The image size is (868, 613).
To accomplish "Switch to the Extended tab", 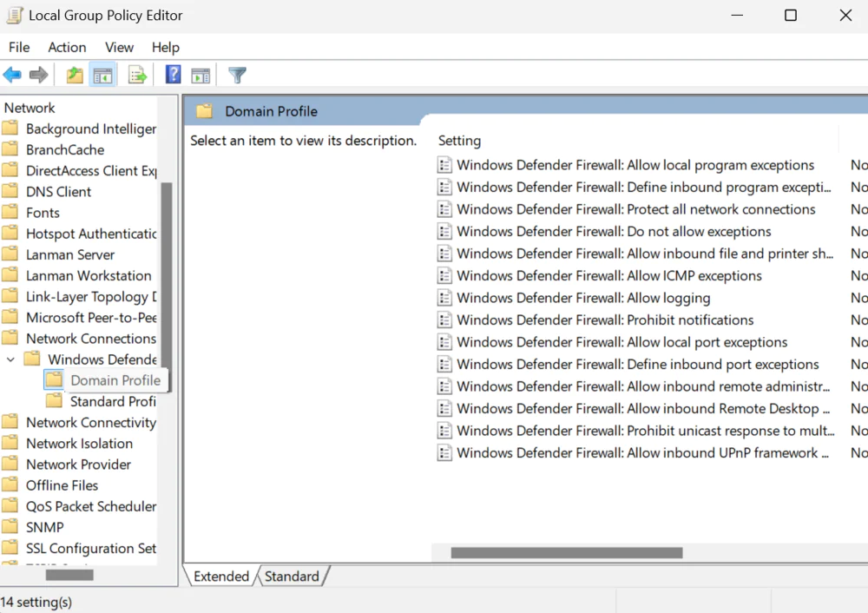I will pos(221,577).
